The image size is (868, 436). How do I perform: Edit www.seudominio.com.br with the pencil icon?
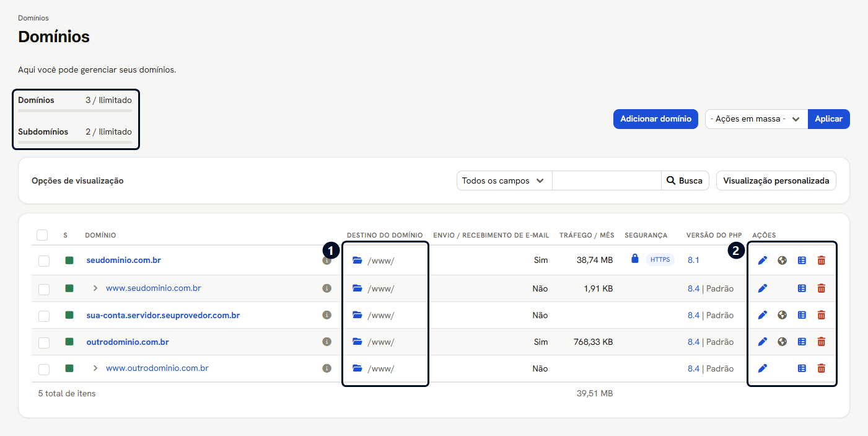click(763, 288)
